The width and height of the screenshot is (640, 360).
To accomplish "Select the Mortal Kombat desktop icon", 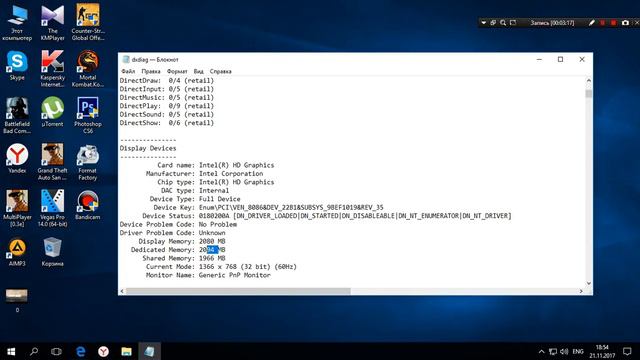I will coord(88,69).
